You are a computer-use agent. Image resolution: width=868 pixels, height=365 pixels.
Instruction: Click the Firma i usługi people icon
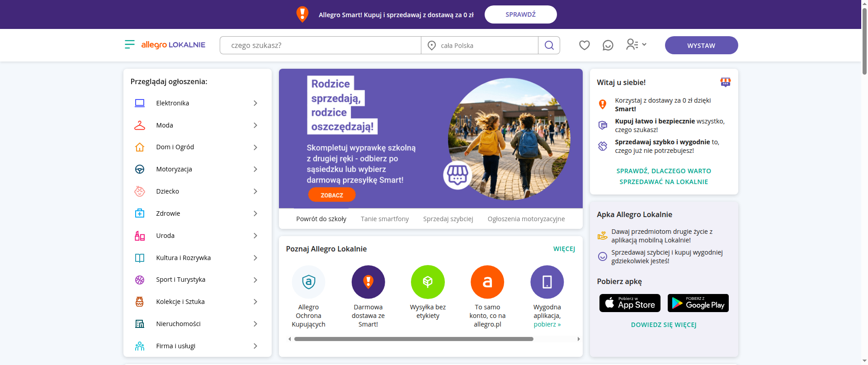tap(140, 346)
